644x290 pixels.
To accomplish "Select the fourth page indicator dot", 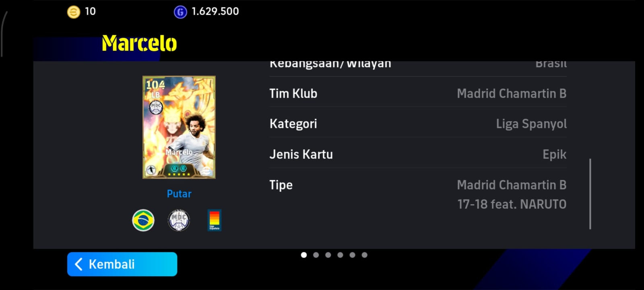I will (x=340, y=255).
